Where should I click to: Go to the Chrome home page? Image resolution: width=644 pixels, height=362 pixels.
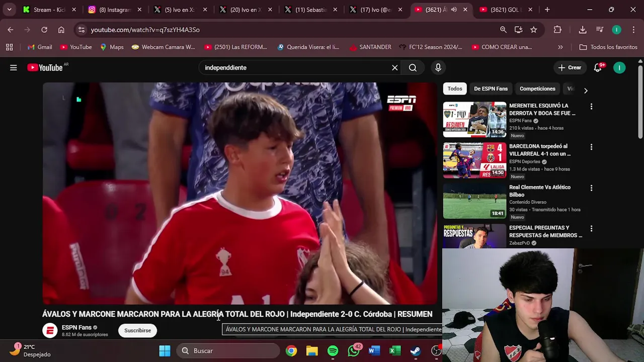61,30
